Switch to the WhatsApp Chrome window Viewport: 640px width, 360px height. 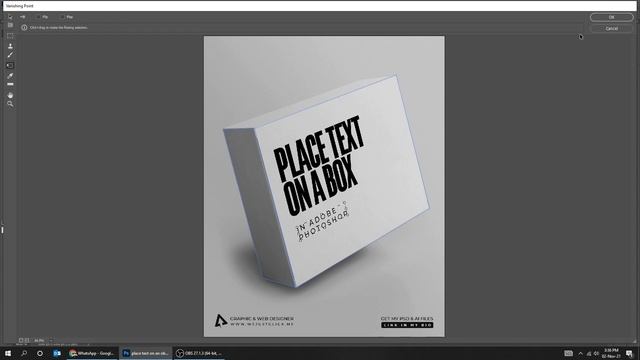tap(92, 353)
